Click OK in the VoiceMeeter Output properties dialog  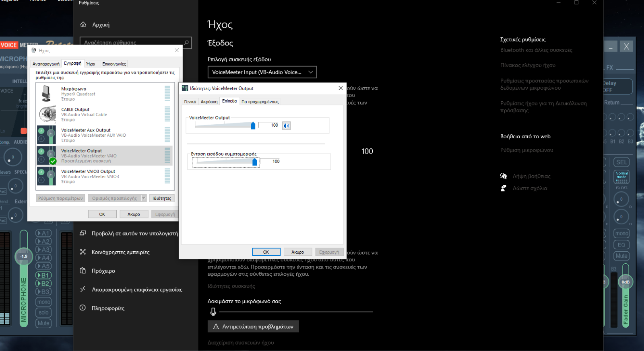[x=266, y=252]
